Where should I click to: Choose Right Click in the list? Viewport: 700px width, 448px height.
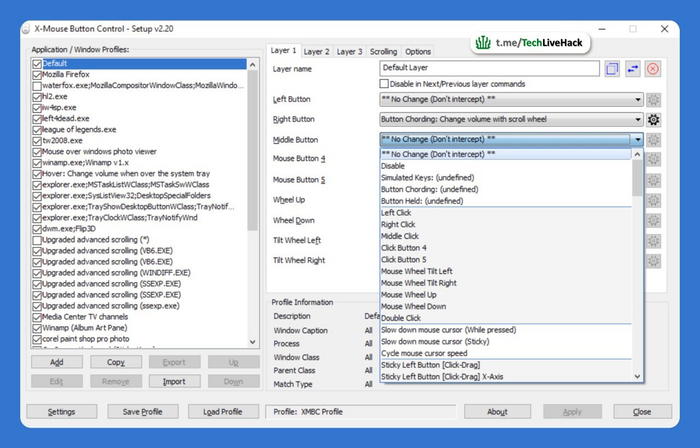click(506, 224)
